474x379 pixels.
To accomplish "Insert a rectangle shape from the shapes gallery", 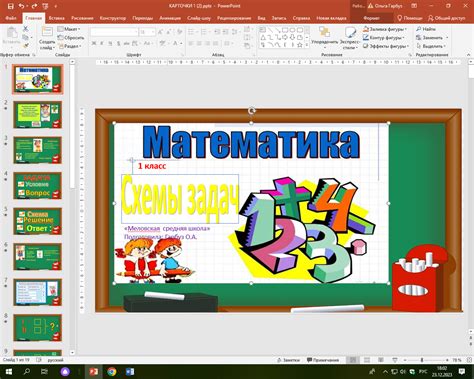I will (x=285, y=30).
